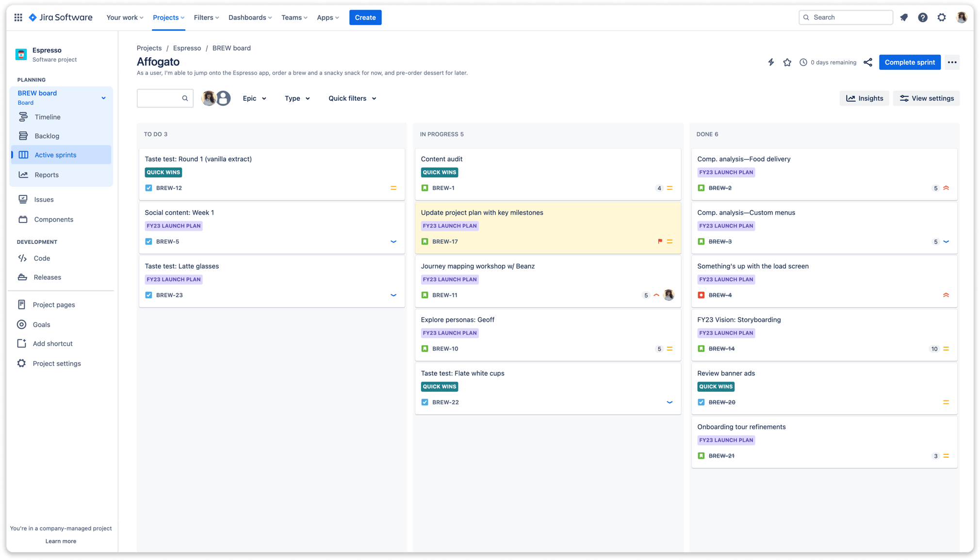980x560 pixels.
Task: Select the Backlog icon in the sidebar
Action: pyautogui.click(x=23, y=136)
